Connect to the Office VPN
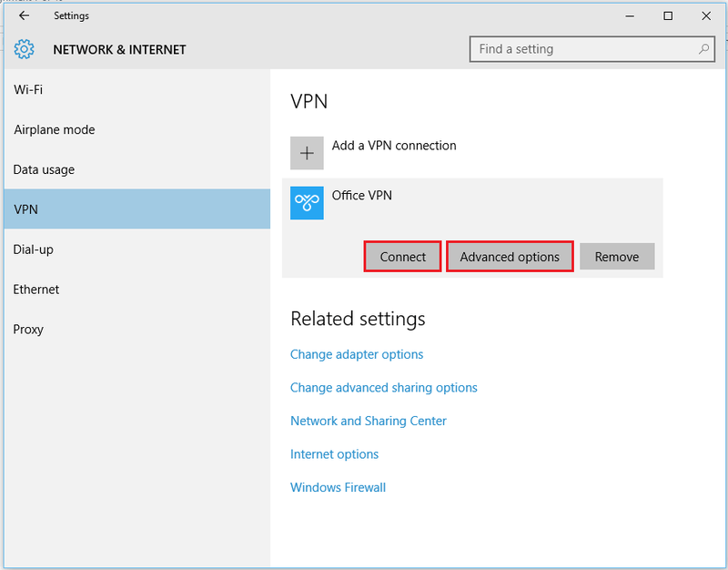This screenshot has height=570, width=728. [x=402, y=257]
